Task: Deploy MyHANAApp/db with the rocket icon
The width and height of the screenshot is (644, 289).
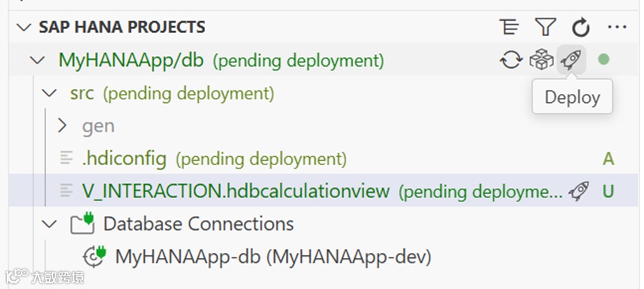Action: coord(571,60)
